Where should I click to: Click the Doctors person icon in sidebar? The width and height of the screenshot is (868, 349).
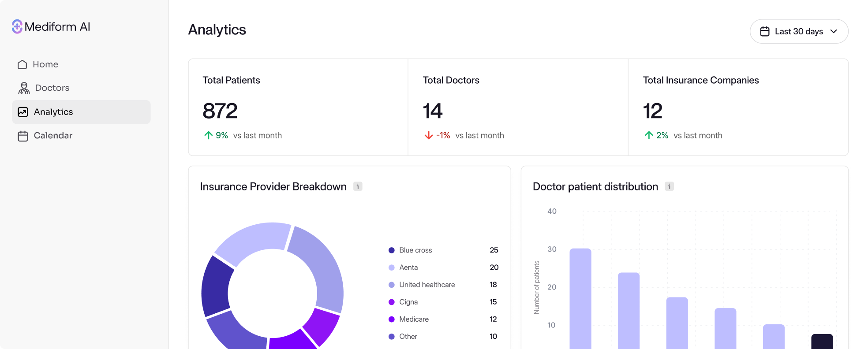[24, 88]
